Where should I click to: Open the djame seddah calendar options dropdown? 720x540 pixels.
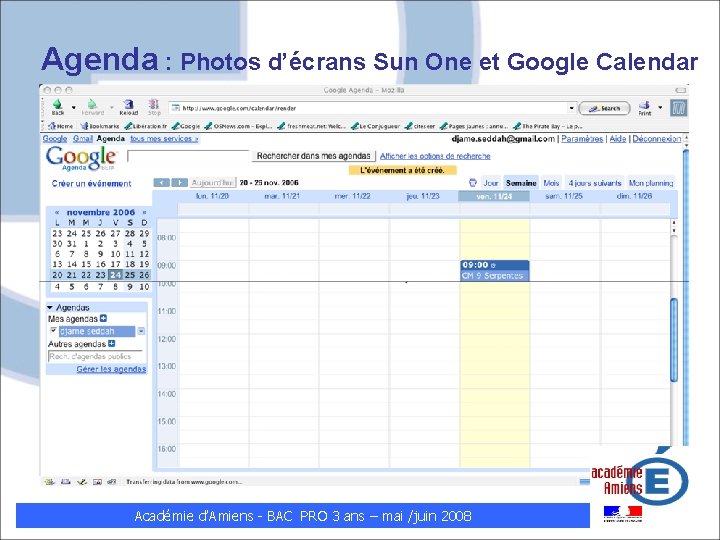[x=141, y=331]
